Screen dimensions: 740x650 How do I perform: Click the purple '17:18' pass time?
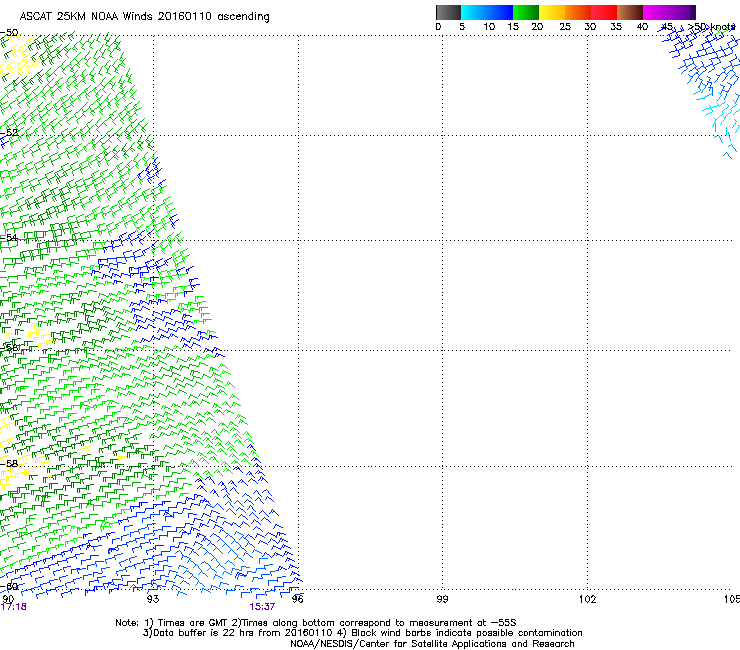coord(14,607)
